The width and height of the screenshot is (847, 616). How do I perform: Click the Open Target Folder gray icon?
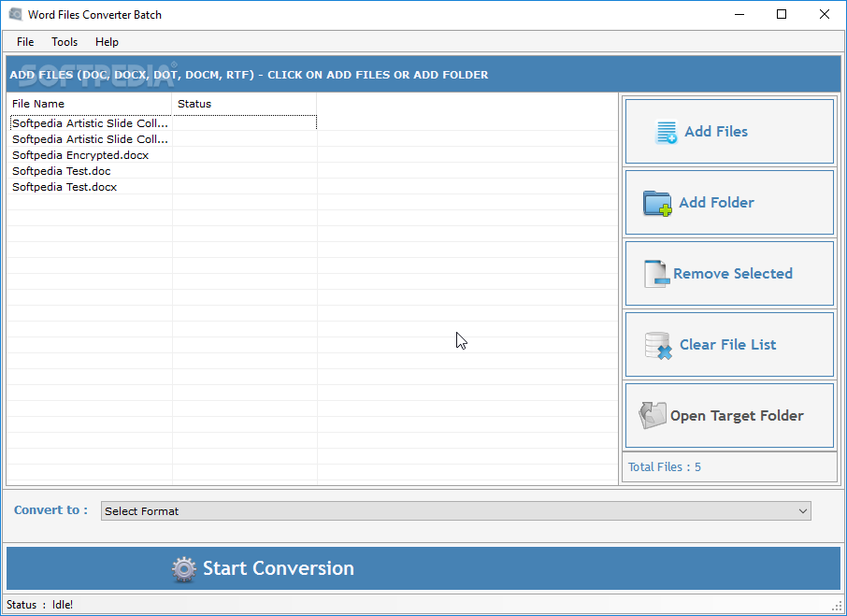tap(652, 415)
